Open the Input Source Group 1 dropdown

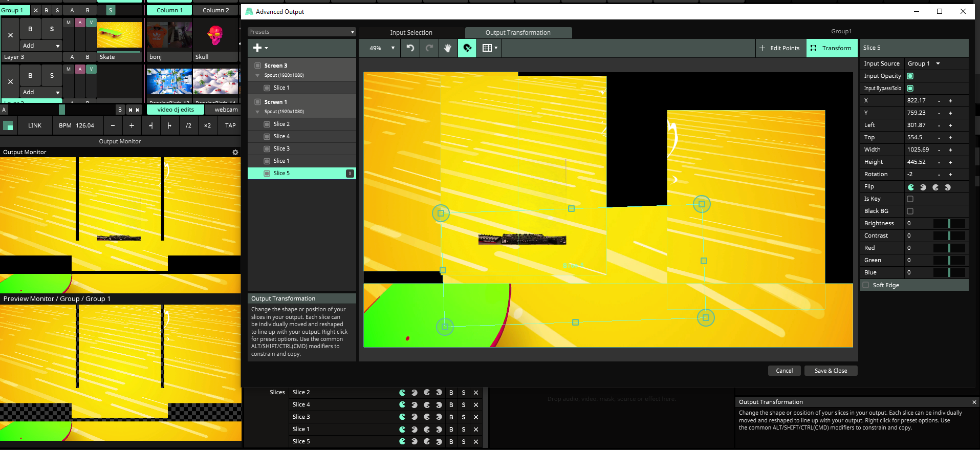click(x=924, y=64)
